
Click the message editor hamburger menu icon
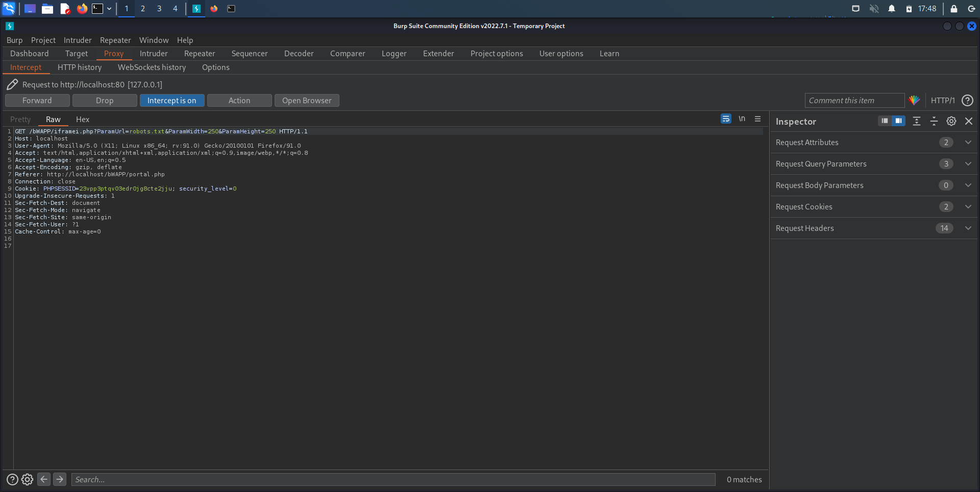point(757,119)
